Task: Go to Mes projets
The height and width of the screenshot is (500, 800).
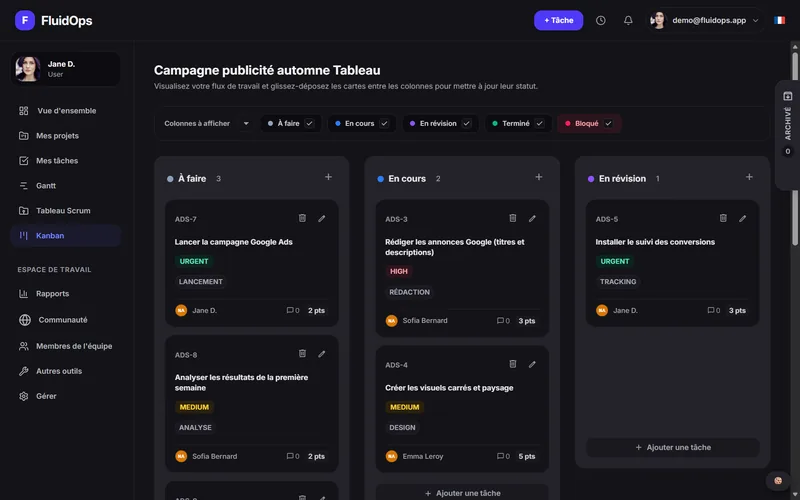Action: coord(65,136)
